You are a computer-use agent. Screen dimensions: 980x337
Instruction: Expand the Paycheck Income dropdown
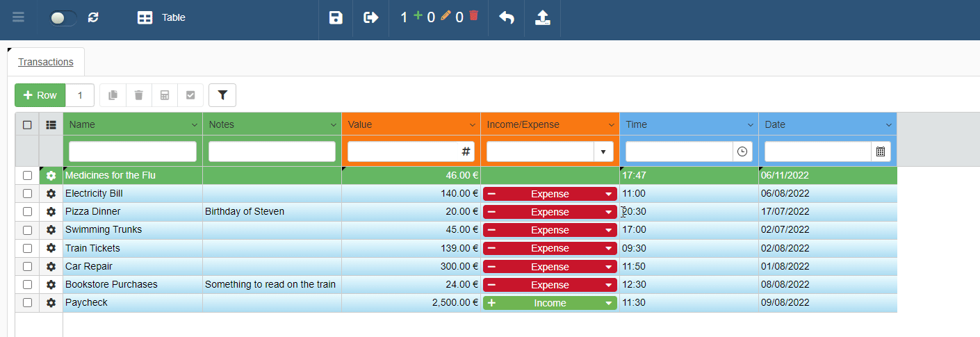[609, 303]
